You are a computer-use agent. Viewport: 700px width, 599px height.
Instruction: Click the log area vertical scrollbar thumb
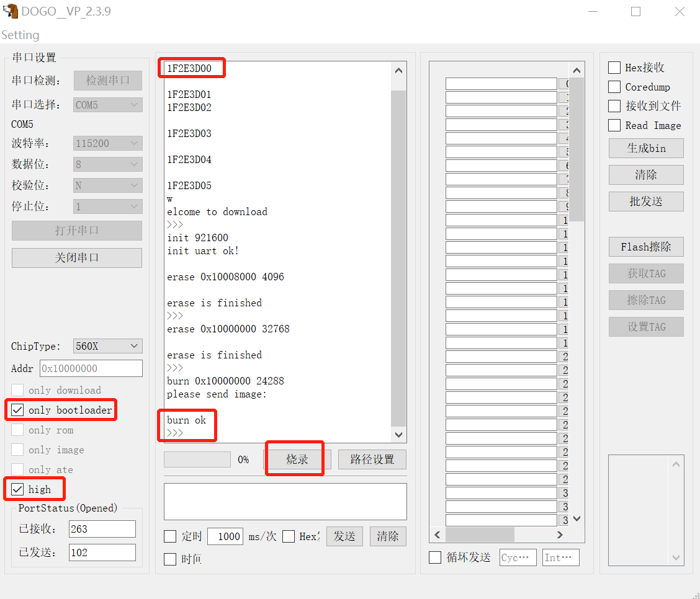coord(398,259)
